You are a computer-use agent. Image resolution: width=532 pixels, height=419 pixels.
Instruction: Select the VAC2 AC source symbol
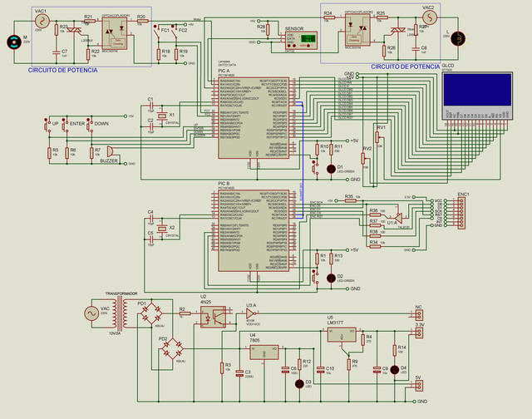(x=430, y=17)
